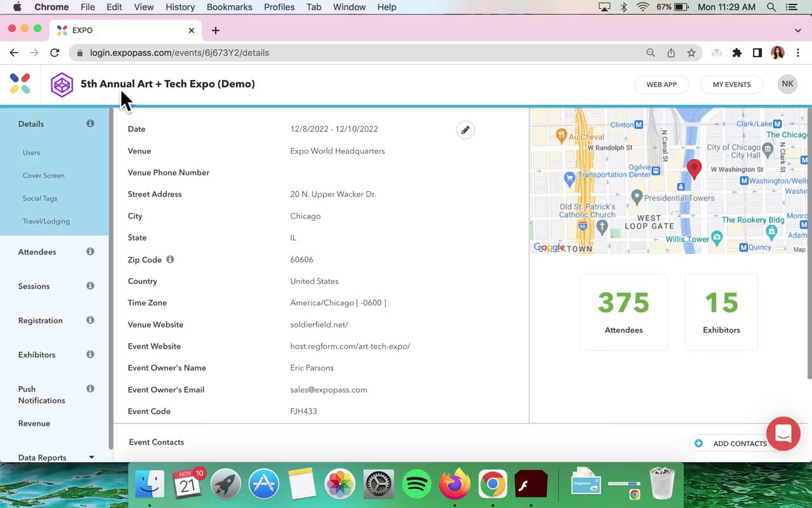
Task: Click the info icon next to Push Notifications
Action: 90,389
